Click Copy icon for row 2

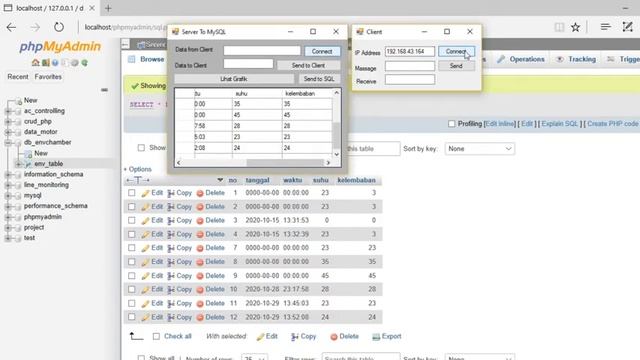click(171, 207)
